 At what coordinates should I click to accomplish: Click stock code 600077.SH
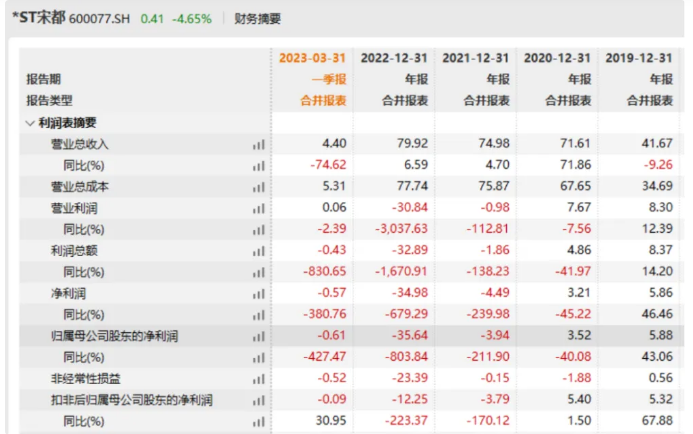[99, 19]
